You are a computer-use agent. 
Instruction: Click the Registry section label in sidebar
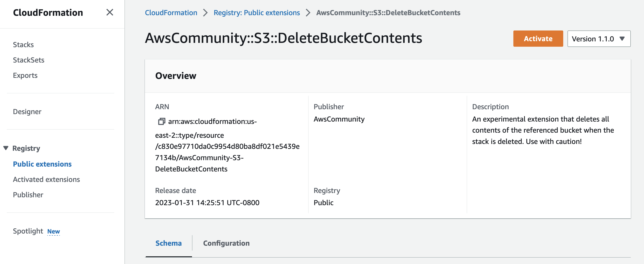(x=26, y=148)
